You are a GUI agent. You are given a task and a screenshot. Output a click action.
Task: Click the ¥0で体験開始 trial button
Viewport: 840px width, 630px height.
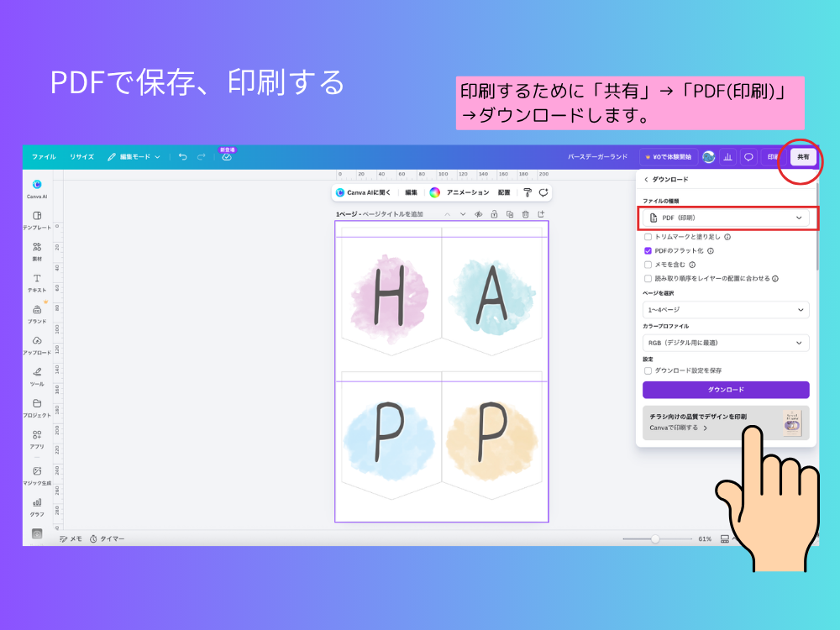tap(669, 157)
